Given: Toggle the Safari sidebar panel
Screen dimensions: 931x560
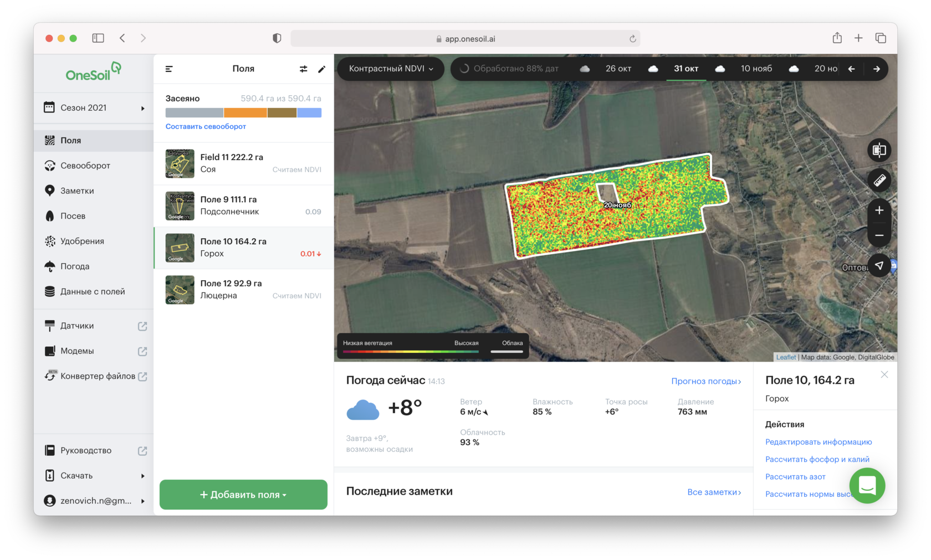Looking at the screenshot, I should click(98, 38).
